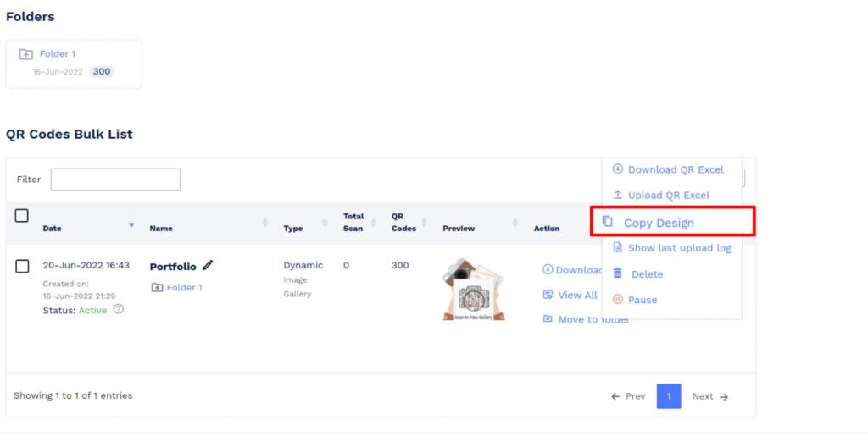The width and height of the screenshot is (868, 442).
Task: Click the View All icon in Action column
Action: pos(548,295)
